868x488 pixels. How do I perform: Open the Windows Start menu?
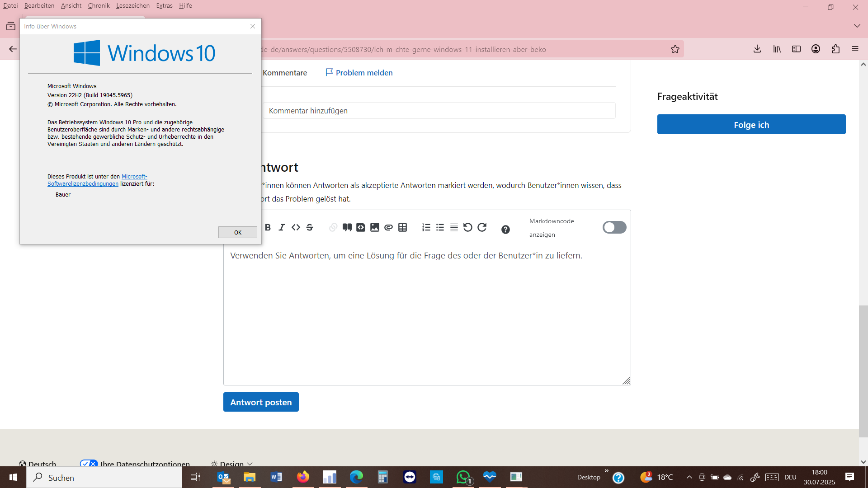point(13,477)
